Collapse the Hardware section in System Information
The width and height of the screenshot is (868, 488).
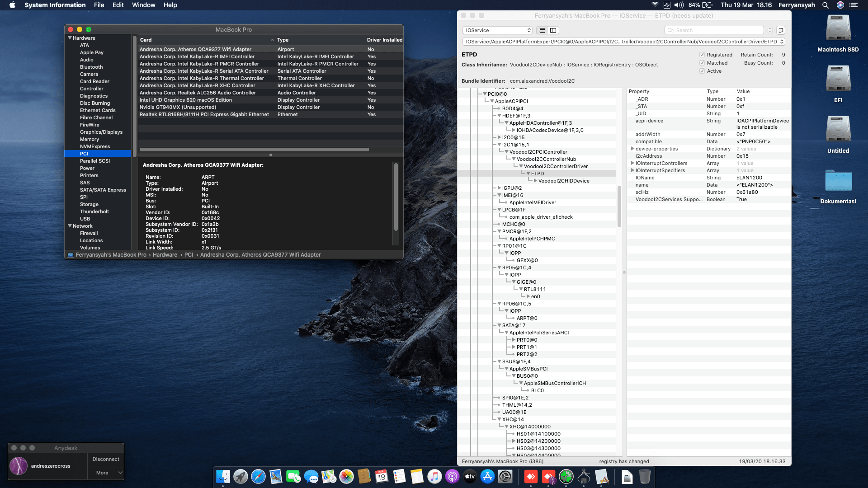(70, 38)
